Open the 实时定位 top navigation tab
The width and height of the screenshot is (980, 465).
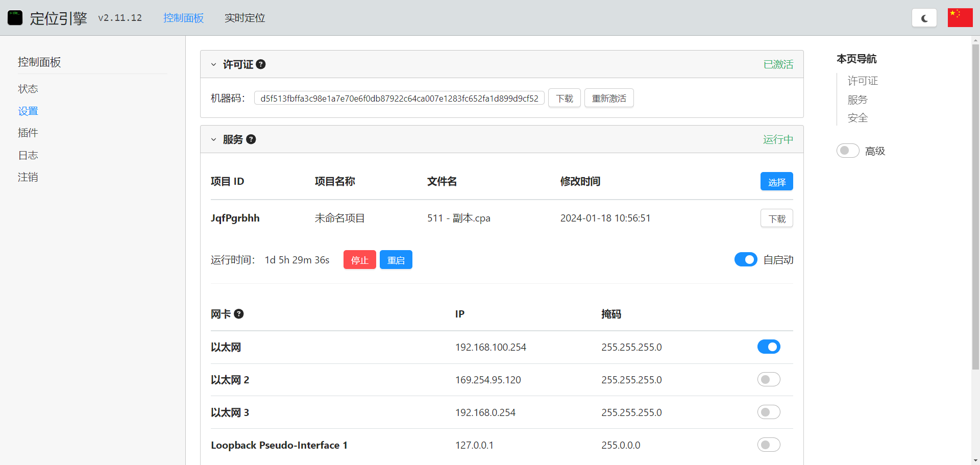[x=244, y=18]
